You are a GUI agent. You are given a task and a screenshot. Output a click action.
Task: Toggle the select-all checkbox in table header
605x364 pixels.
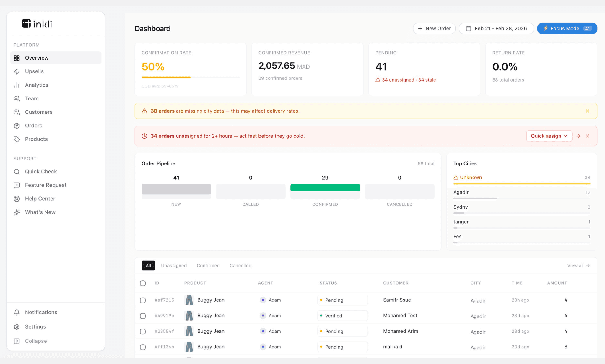point(143,283)
